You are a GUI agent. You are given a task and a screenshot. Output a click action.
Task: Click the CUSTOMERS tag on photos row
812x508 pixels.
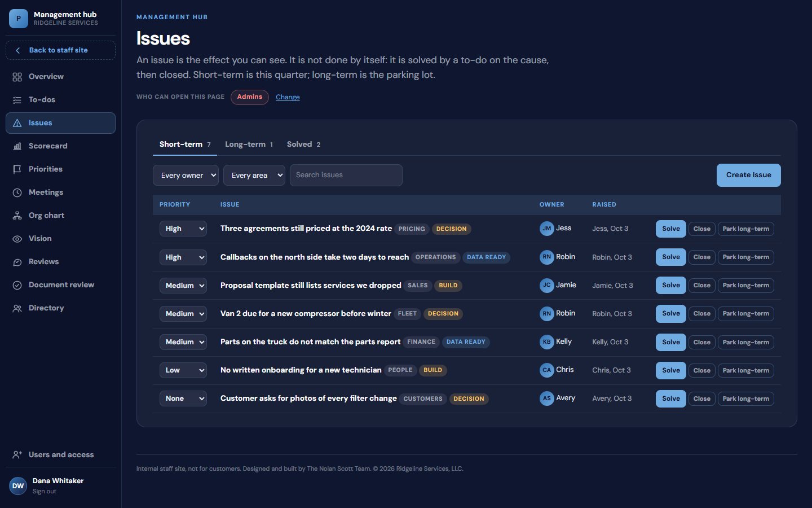[423, 398]
